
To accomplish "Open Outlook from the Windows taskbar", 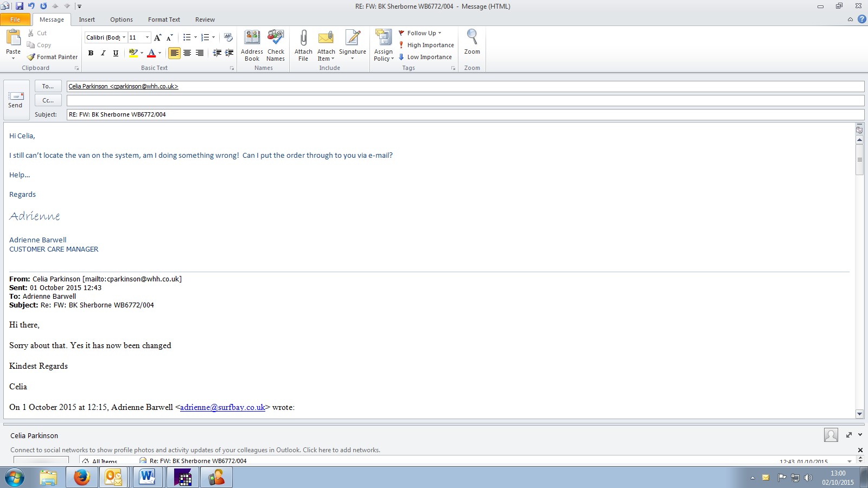I will [113, 477].
